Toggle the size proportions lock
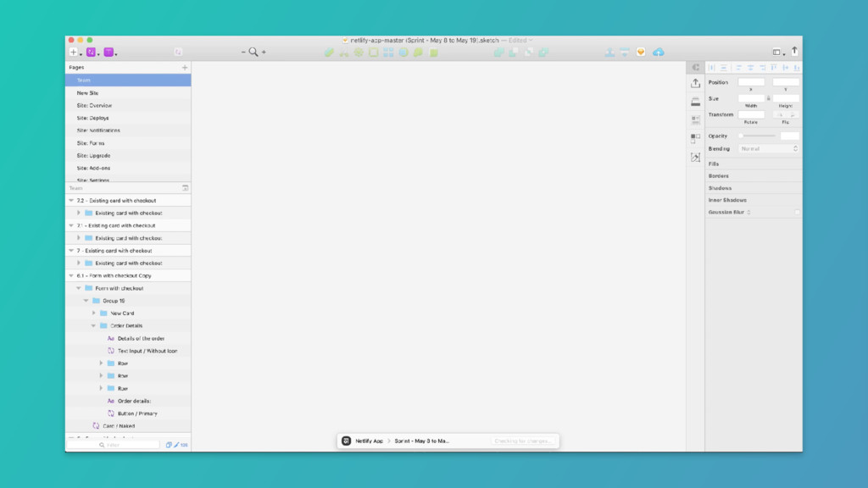This screenshot has height=488, width=868. [x=768, y=98]
